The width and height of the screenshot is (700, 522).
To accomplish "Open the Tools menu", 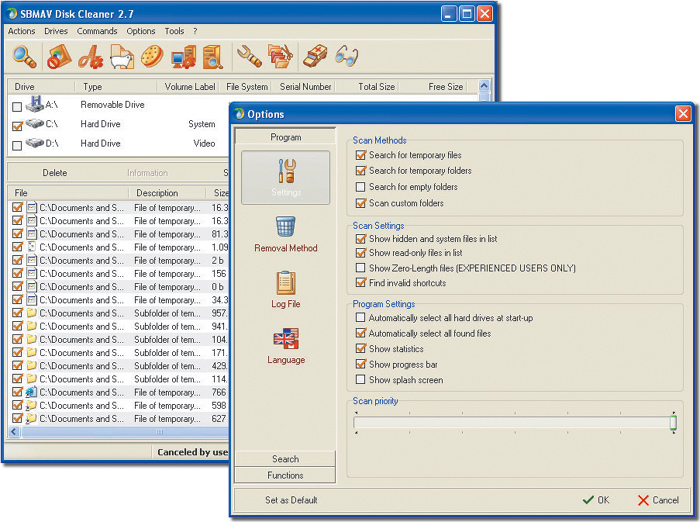I will point(174,31).
